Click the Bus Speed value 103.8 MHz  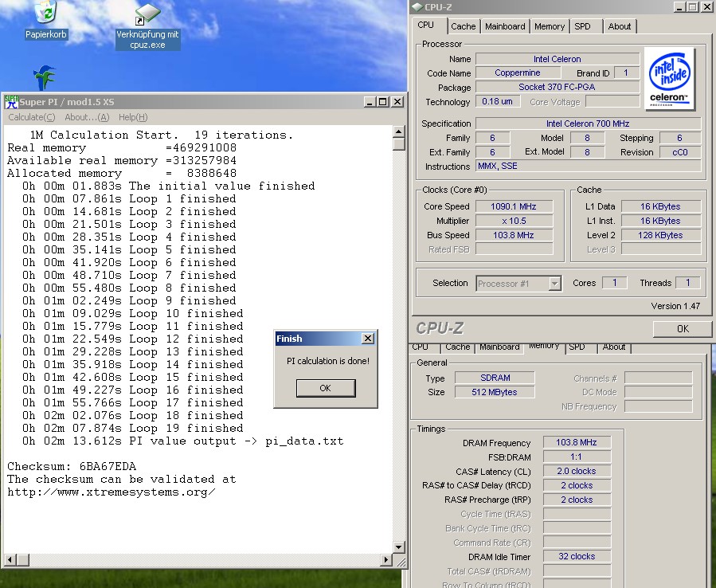(x=514, y=235)
